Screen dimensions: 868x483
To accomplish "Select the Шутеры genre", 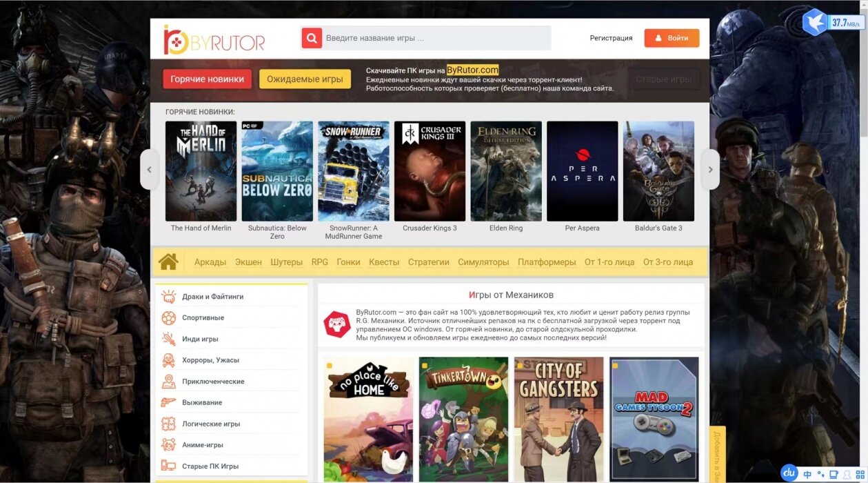I will 287,262.
